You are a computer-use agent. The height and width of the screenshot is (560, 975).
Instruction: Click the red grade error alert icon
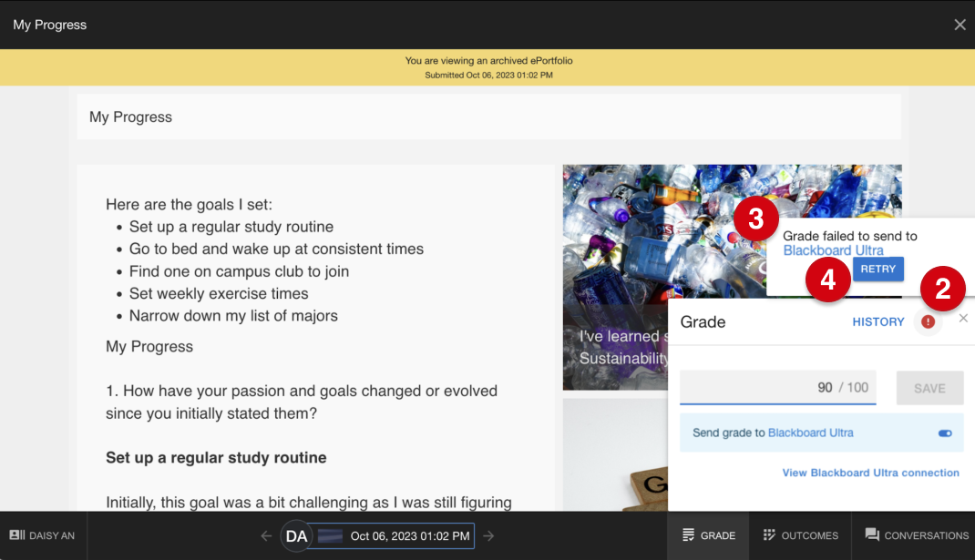[x=928, y=322]
